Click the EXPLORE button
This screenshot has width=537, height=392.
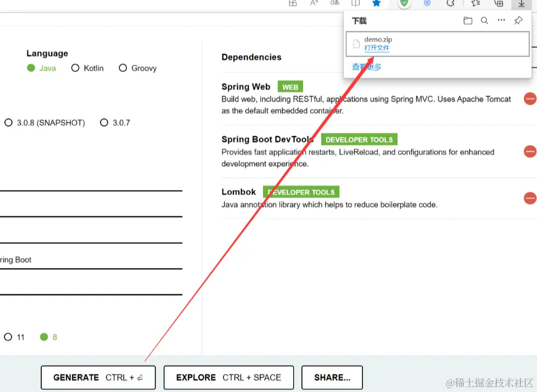pos(229,377)
